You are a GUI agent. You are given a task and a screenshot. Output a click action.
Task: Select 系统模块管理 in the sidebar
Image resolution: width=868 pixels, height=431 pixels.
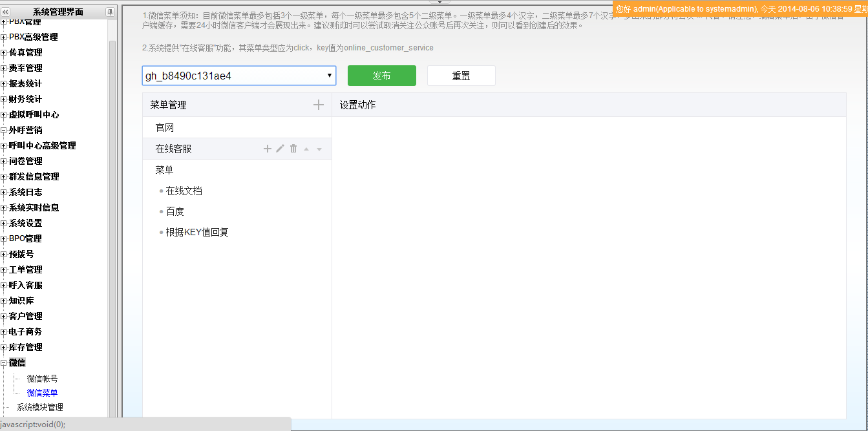tap(40, 407)
